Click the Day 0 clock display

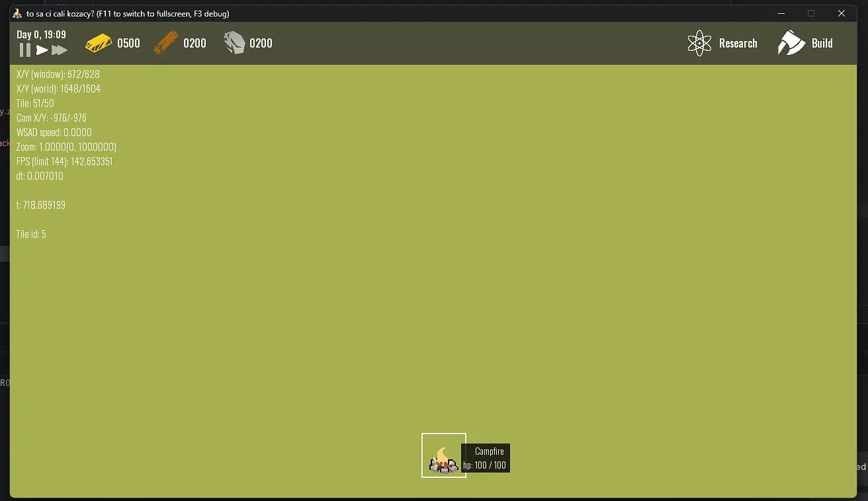[41, 34]
